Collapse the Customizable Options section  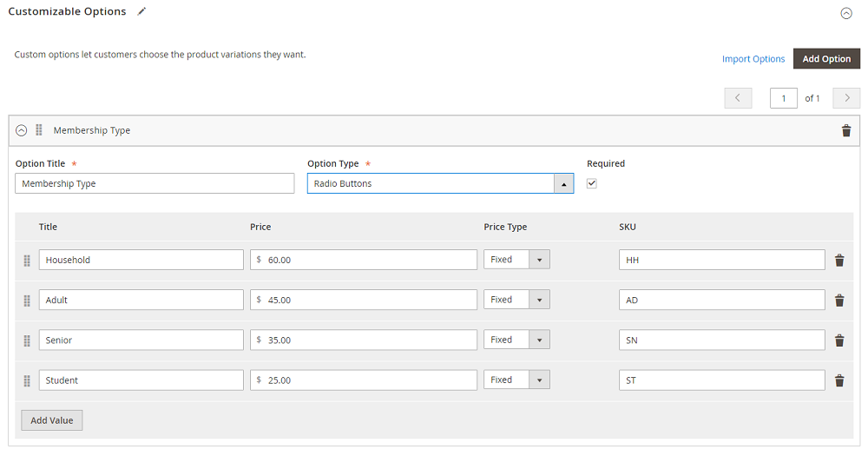(x=846, y=13)
